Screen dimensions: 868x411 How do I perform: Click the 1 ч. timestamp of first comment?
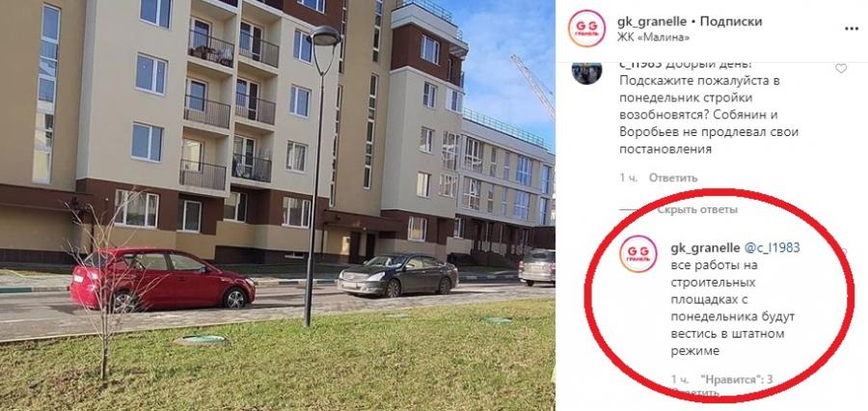(628, 178)
